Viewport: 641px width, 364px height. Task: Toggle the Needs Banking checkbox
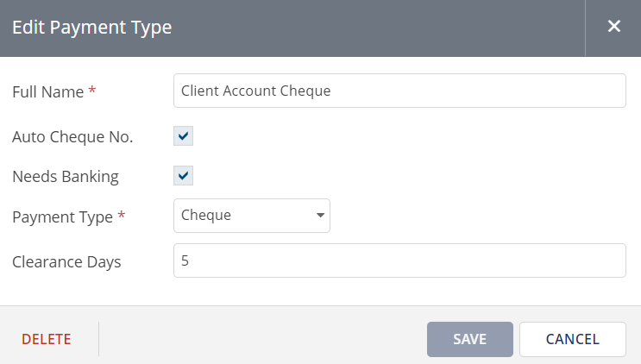pos(183,176)
